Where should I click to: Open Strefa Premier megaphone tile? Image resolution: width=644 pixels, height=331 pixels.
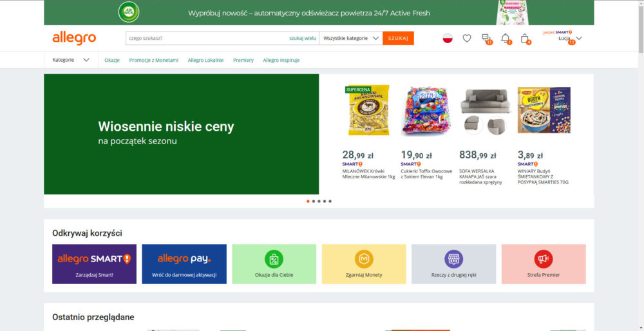tap(544, 264)
